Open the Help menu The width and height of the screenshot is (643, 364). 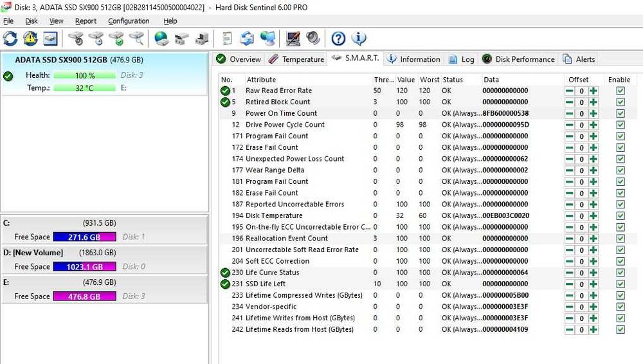(170, 21)
